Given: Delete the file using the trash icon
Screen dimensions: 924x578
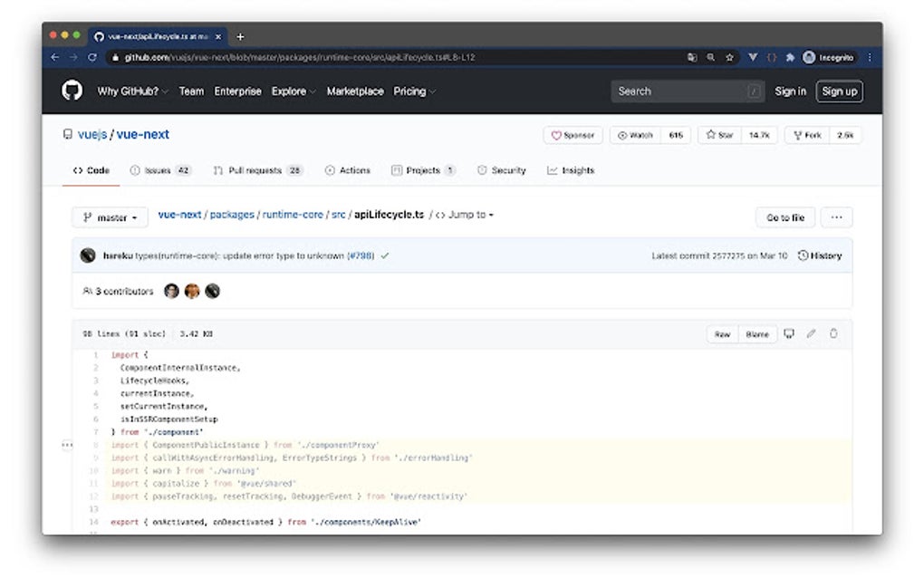Looking at the screenshot, I should point(833,333).
